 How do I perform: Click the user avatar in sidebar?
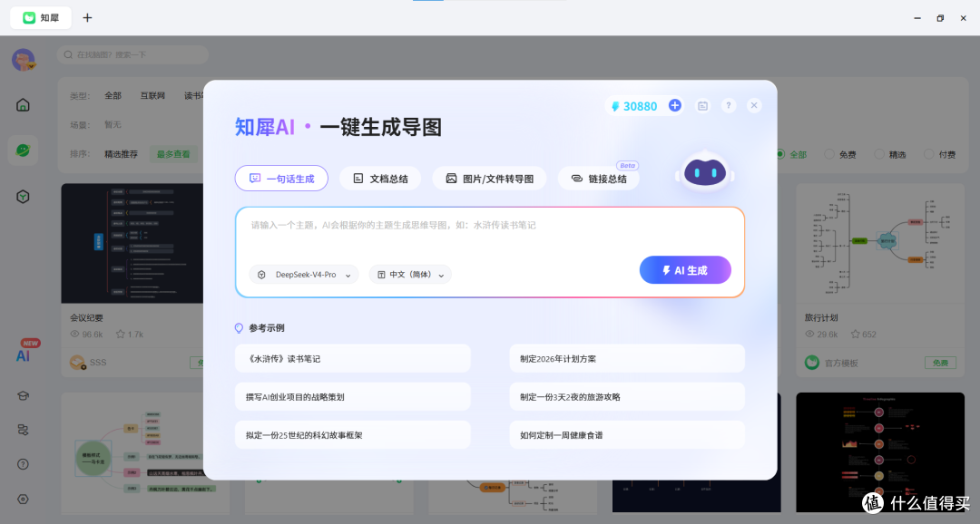point(24,60)
